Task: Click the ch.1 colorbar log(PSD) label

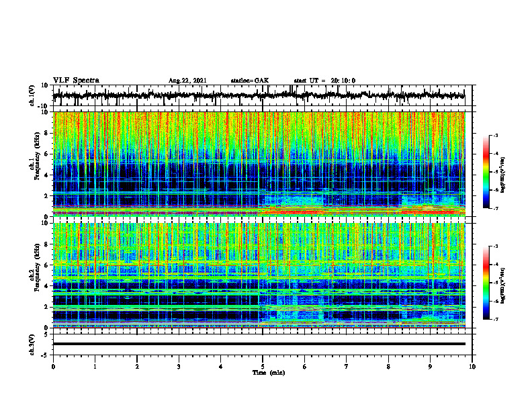Action: tap(503, 175)
